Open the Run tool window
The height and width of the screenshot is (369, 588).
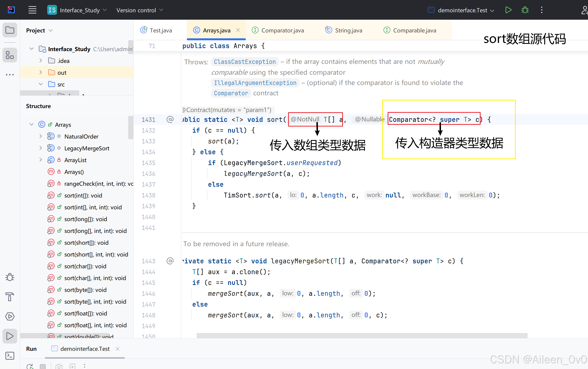click(10, 336)
